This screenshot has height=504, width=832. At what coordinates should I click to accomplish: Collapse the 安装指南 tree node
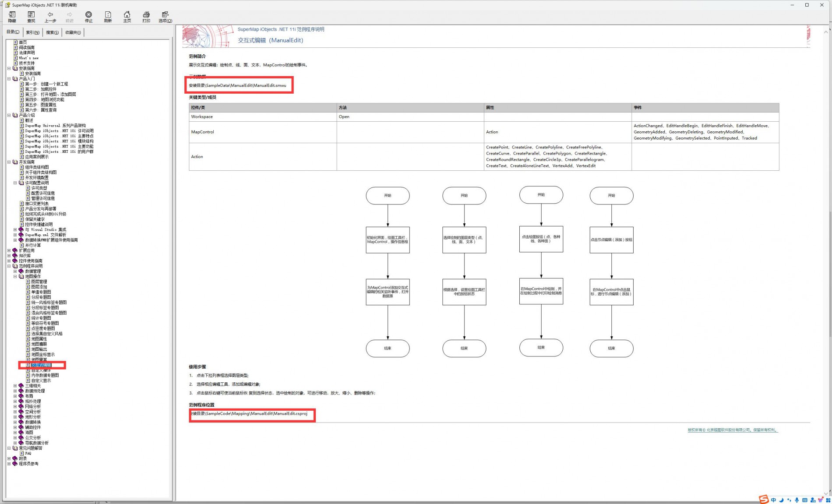pyautogui.click(x=9, y=68)
